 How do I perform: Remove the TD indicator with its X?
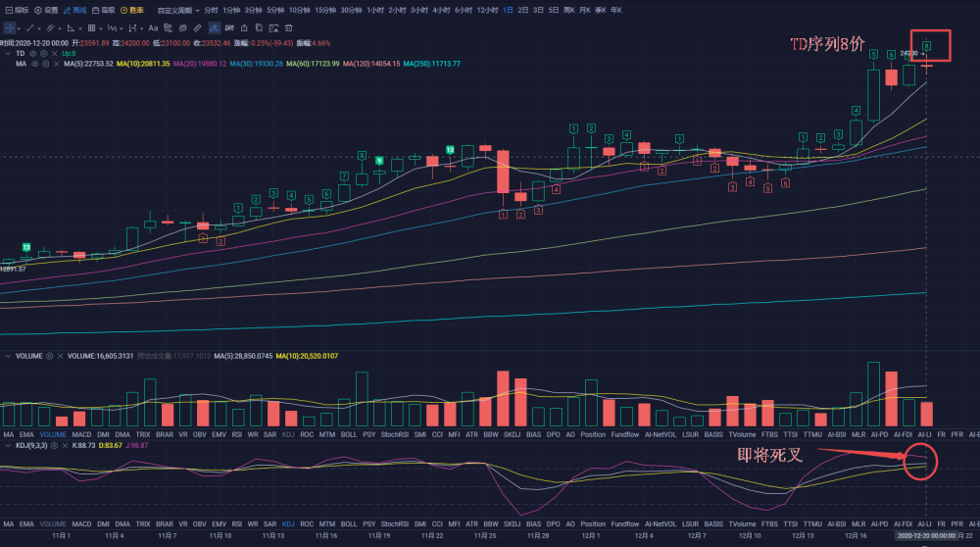(x=54, y=54)
